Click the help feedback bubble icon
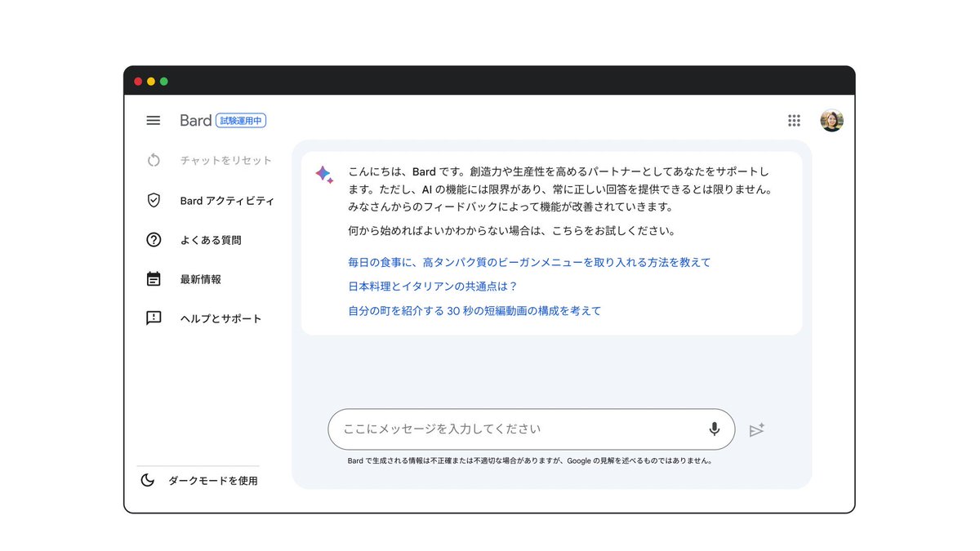Viewport: 980px width, 551px height. pyautogui.click(x=154, y=318)
